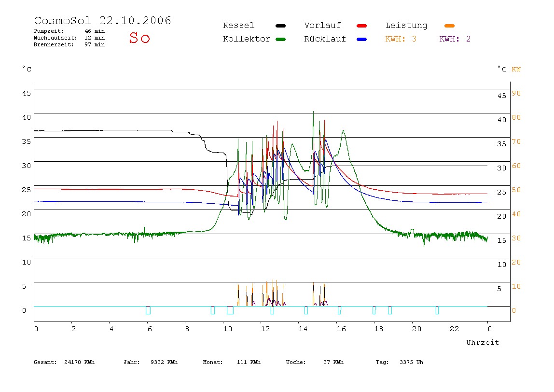Screen dimensions: 554x392
Task: Click the black Kessel legend swatch
Action: tap(280, 26)
